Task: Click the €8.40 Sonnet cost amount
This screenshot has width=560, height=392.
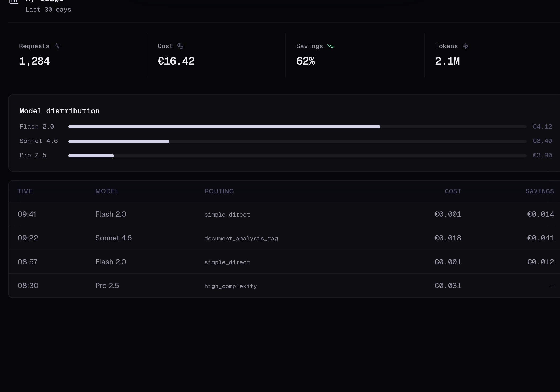Action: point(542,141)
